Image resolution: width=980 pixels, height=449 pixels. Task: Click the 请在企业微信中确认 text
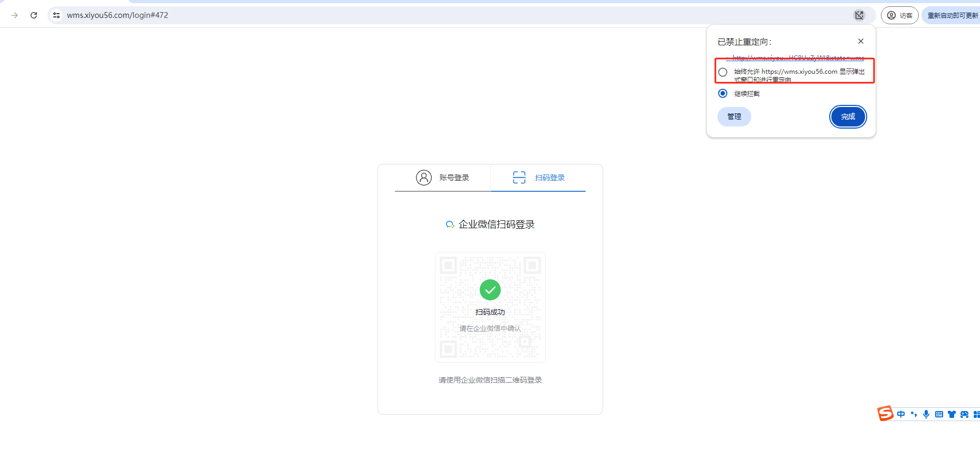490,328
